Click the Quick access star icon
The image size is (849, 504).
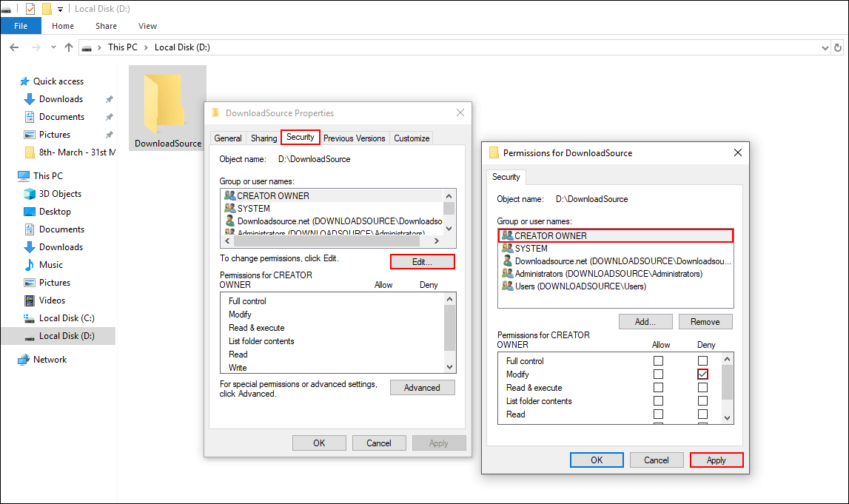coord(24,81)
